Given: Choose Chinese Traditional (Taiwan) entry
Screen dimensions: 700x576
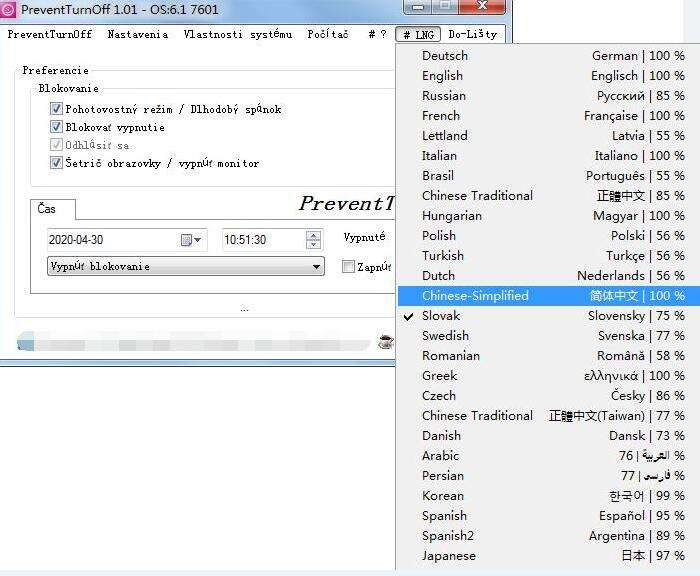Looking at the screenshot, I should [x=549, y=416].
